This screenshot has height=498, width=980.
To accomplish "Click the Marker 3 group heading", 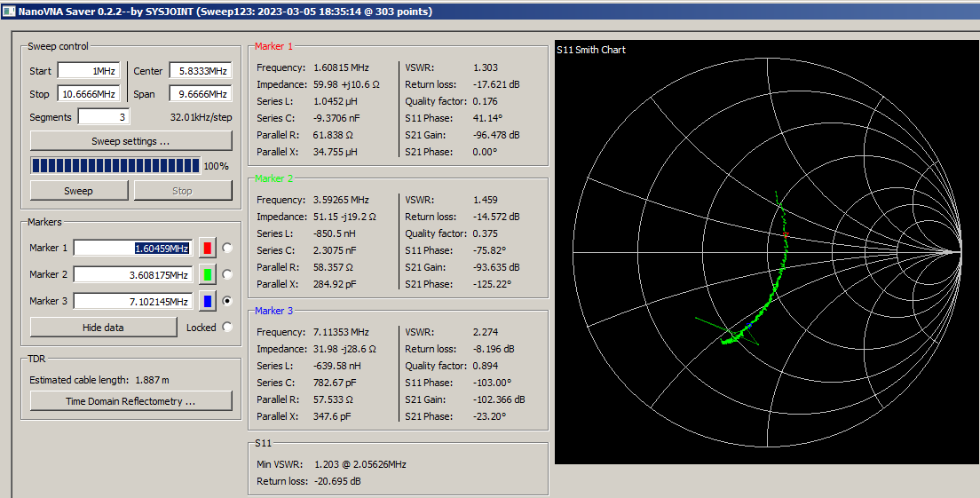I will [273, 312].
